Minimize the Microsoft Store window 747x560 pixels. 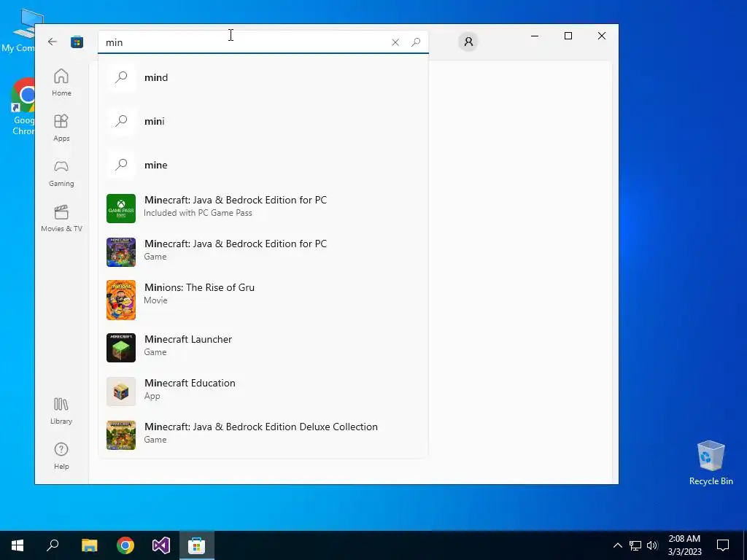click(535, 36)
